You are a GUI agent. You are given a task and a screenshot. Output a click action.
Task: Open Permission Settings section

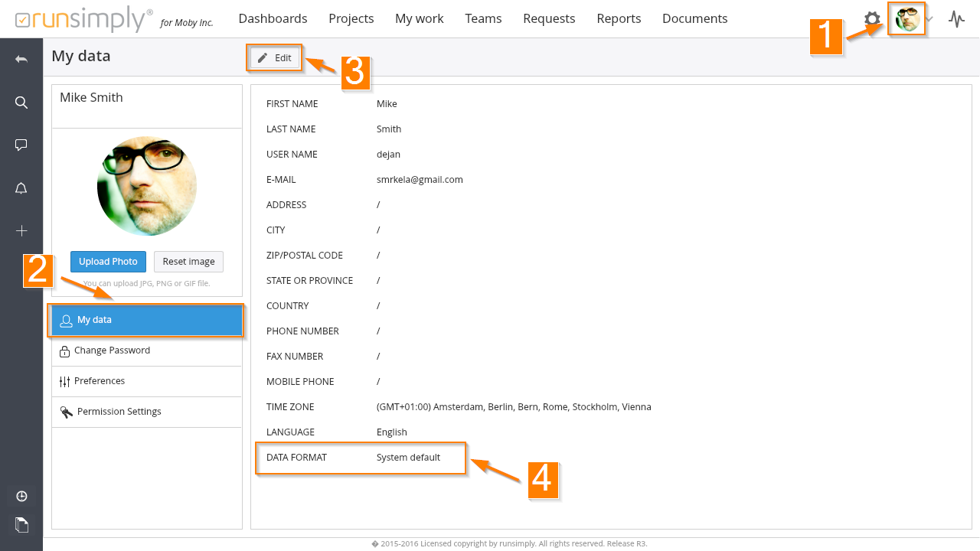tap(119, 412)
